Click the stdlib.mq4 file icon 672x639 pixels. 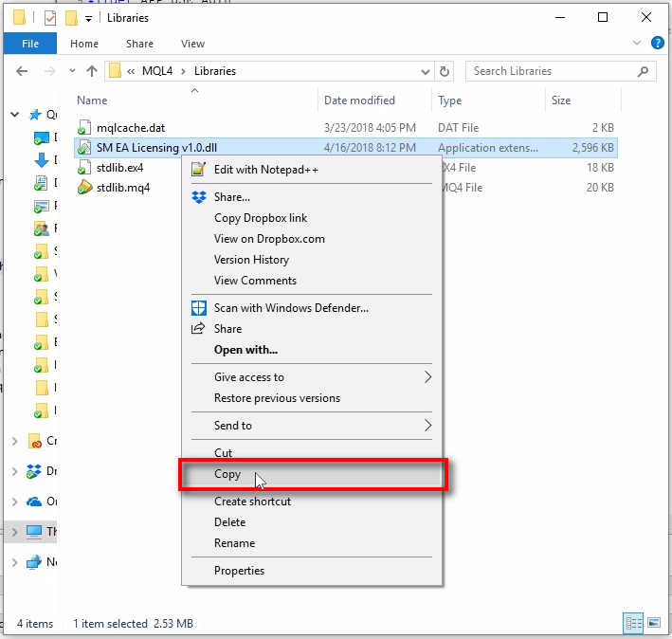pyautogui.click(x=85, y=188)
